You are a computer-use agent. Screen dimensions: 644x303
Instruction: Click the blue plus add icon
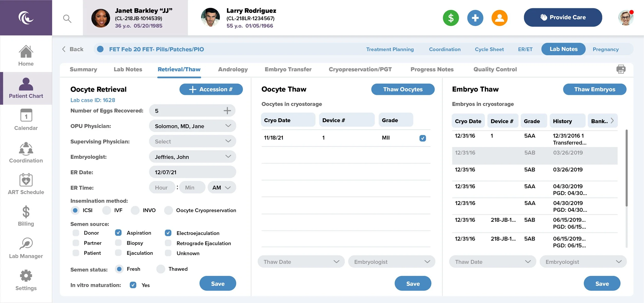coord(475,18)
